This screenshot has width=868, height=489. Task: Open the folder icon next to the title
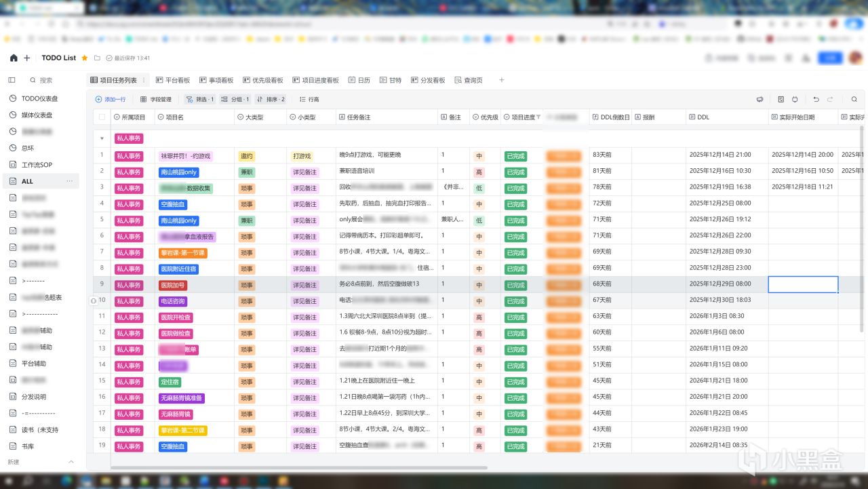coord(97,58)
